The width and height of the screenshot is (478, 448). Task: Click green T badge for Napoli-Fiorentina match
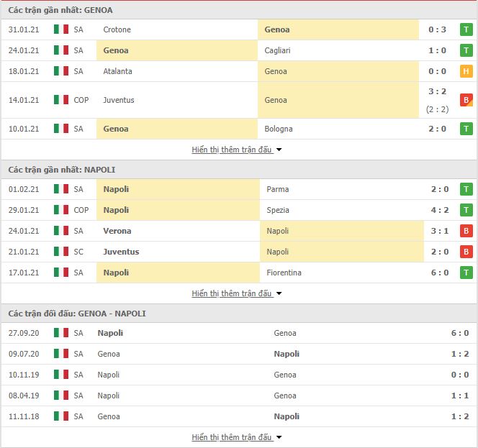[x=466, y=273]
